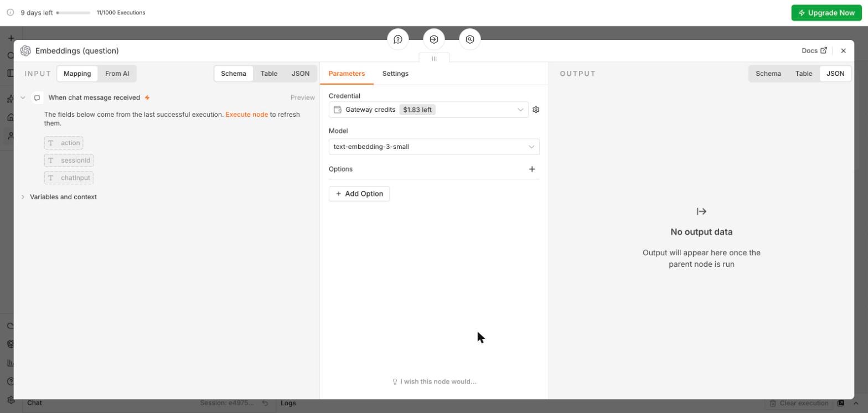868x413 pixels.
Task: Click the orange lightning bolt trigger icon
Action: (147, 98)
